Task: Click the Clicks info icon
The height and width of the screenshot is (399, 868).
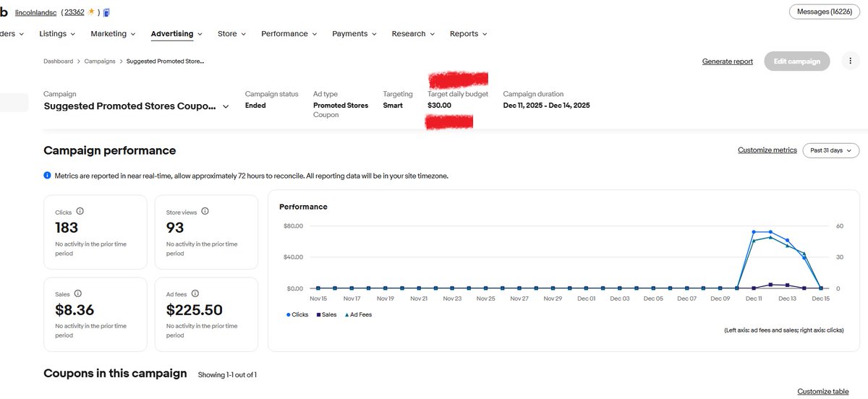Action: click(x=80, y=211)
